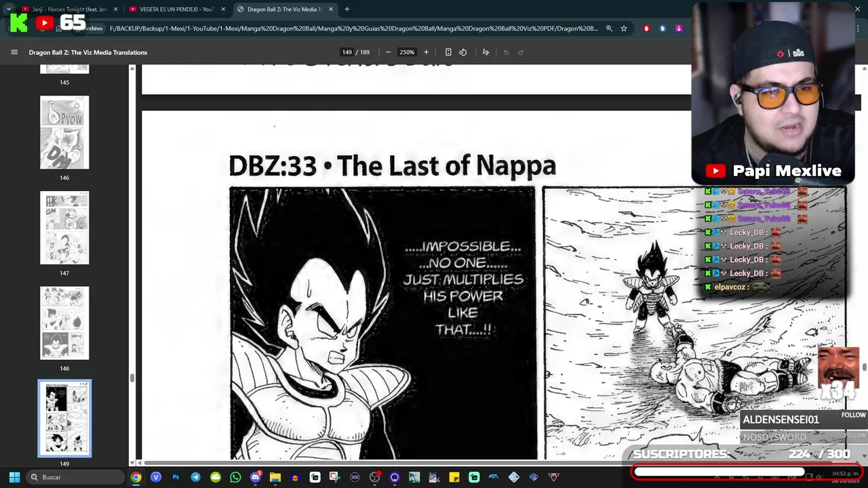Image resolution: width=868 pixels, height=488 pixels.
Task: Zoom out the PDF page
Action: tap(388, 52)
